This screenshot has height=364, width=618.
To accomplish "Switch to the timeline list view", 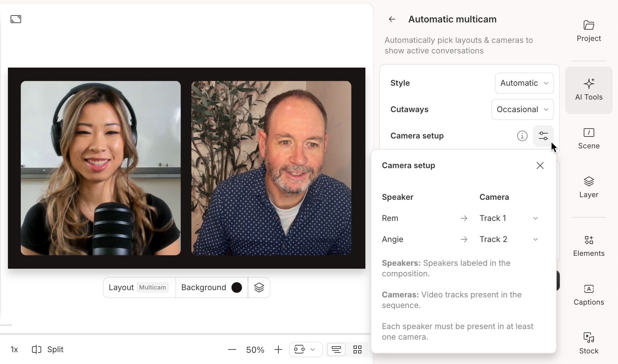I will [336, 349].
